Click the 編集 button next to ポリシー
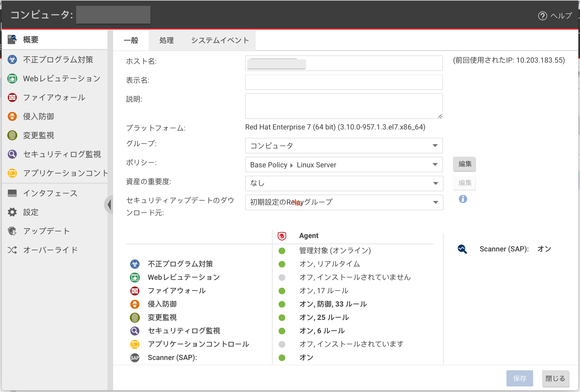580x392 pixels. pyautogui.click(x=465, y=164)
